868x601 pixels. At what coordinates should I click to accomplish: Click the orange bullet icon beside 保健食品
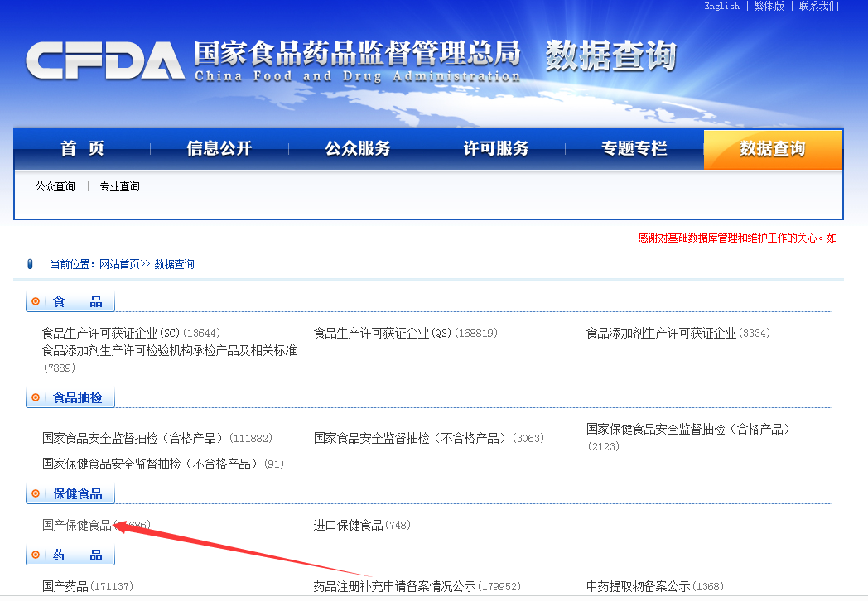point(36,493)
